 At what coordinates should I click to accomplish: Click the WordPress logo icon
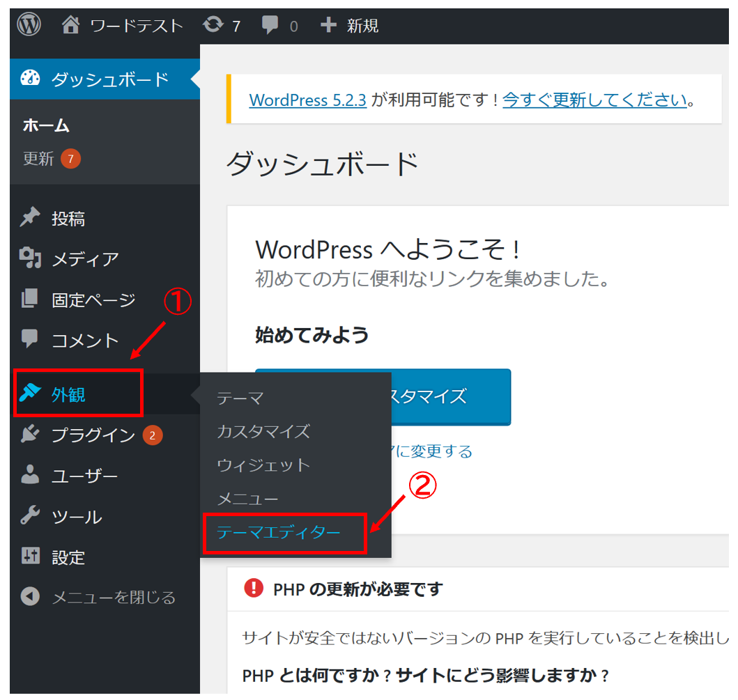tap(29, 25)
